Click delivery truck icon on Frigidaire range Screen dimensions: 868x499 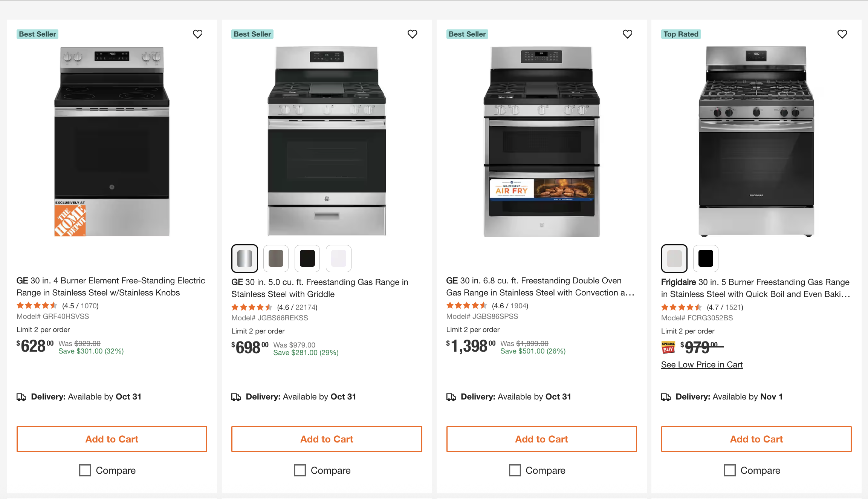click(x=666, y=397)
